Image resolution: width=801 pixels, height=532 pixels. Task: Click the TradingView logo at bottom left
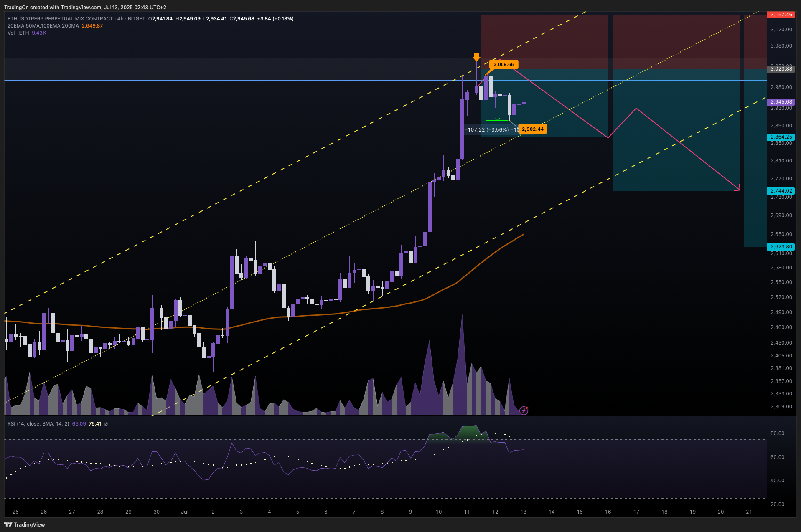coord(25,524)
